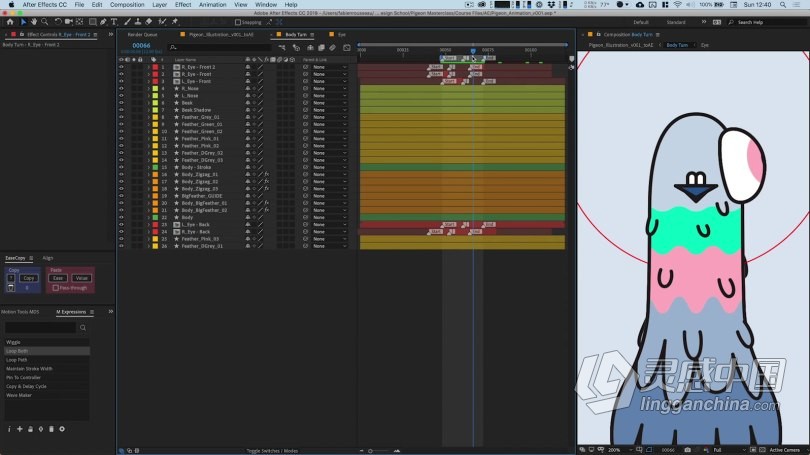Open the Active Camera view dropdown

[786, 450]
